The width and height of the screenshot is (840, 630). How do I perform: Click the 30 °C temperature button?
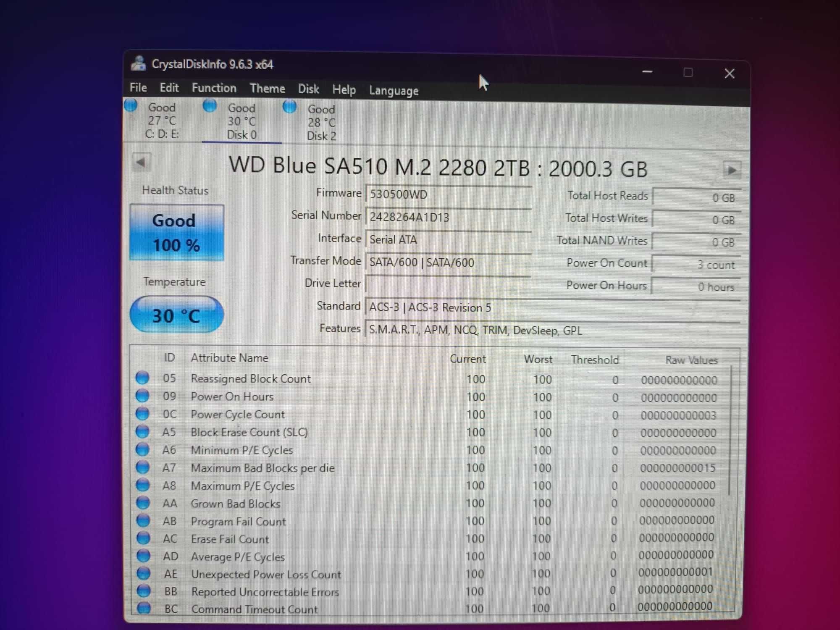(176, 315)
